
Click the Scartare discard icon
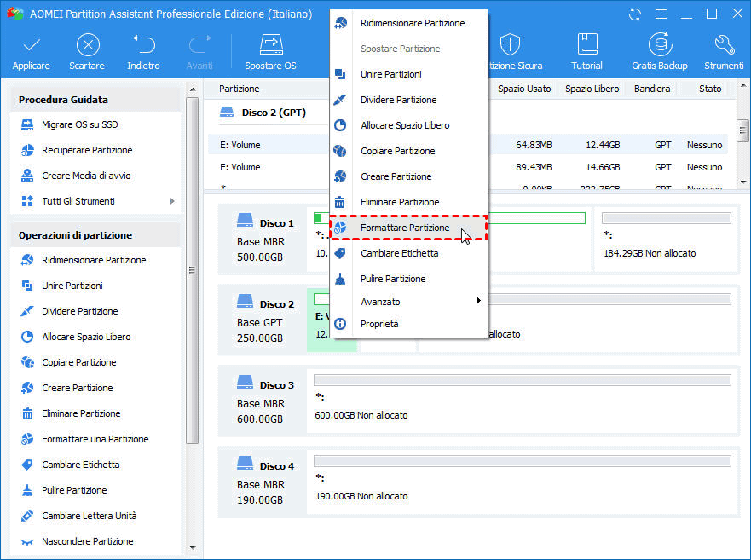click(87, 51)
